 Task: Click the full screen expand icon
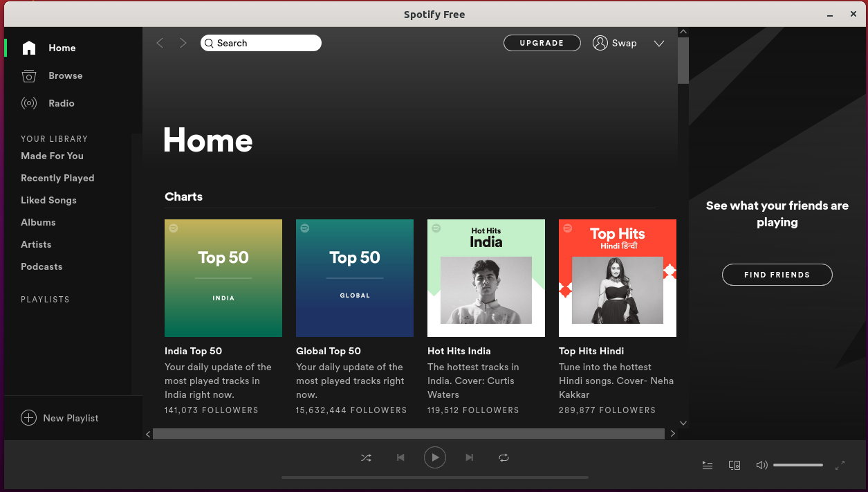click(x=840, y=466)
